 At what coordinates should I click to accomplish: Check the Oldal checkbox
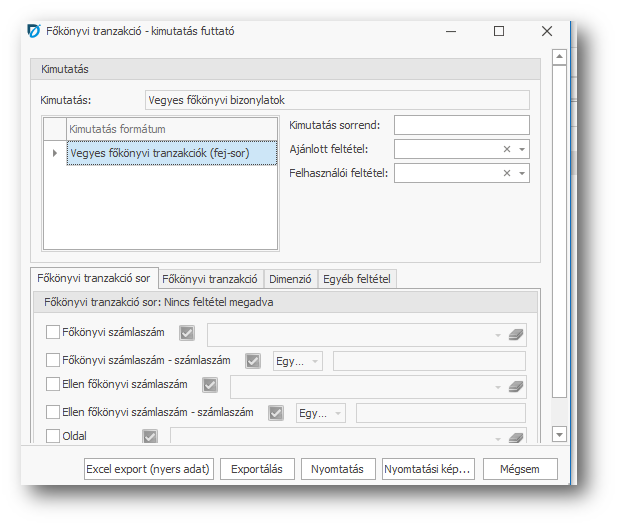tap(53, 436)
